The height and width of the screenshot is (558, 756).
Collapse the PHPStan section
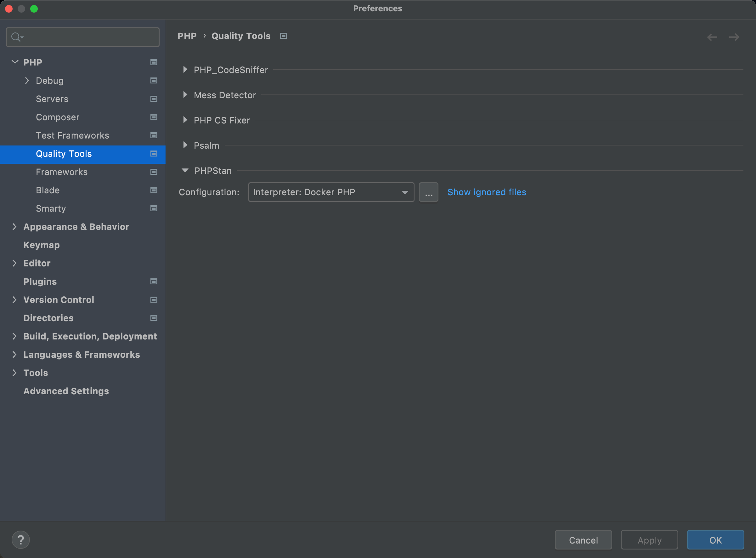[x=185, y=171]
